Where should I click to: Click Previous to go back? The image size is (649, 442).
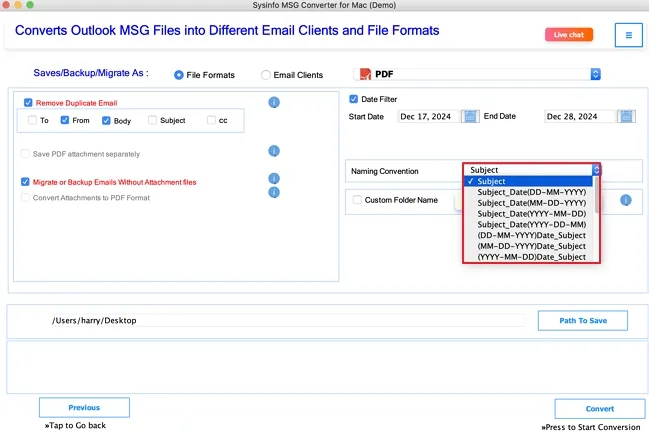(84, 408)
